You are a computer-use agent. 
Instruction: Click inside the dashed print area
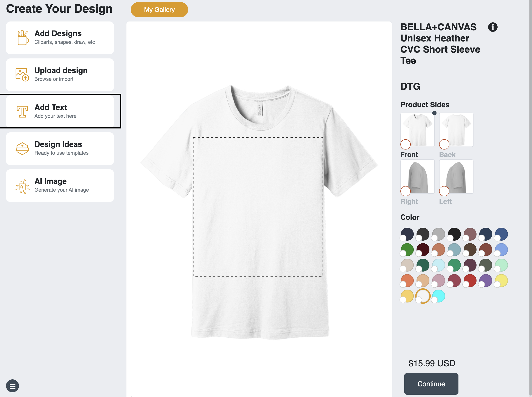click(x=258, y=207)
